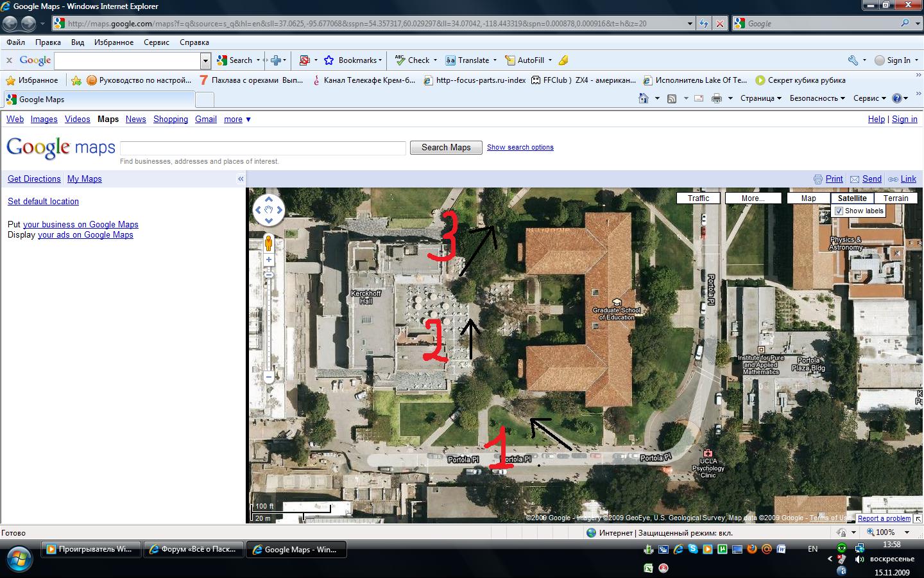The width and height of the screenshot is (924, 578).
Task: Open the Безопасность dropdown menu
Action: click(x=817, y=98)
